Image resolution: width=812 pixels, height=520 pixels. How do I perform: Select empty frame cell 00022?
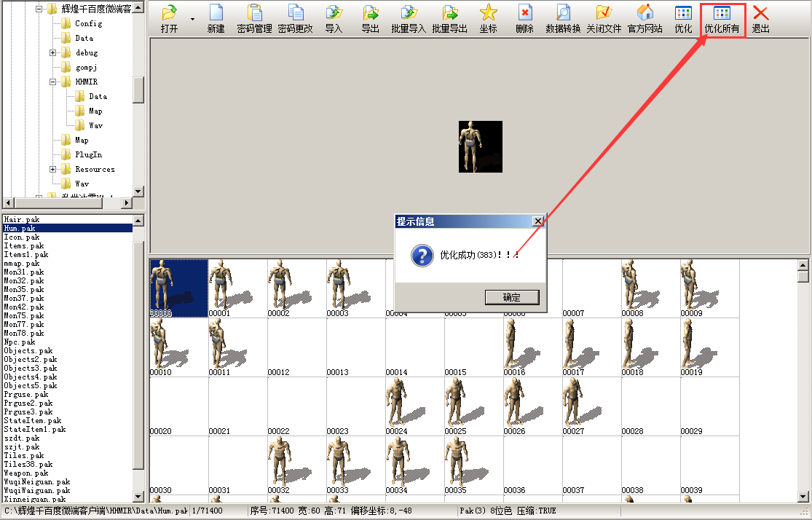tap(296, 406)
